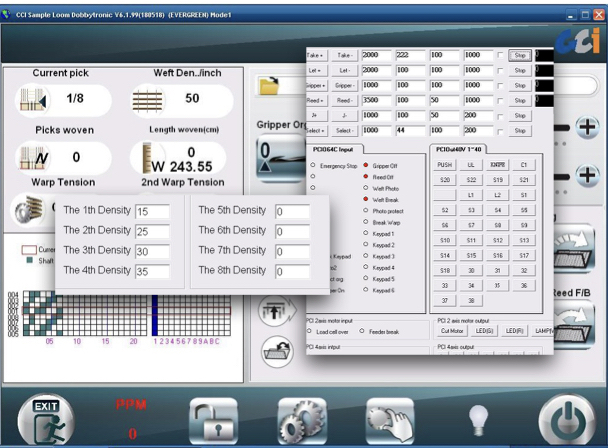Click the Weft Density grid icon
This screenshot has width=608, height=448.
pyautogui.click(x=147, y=100)
